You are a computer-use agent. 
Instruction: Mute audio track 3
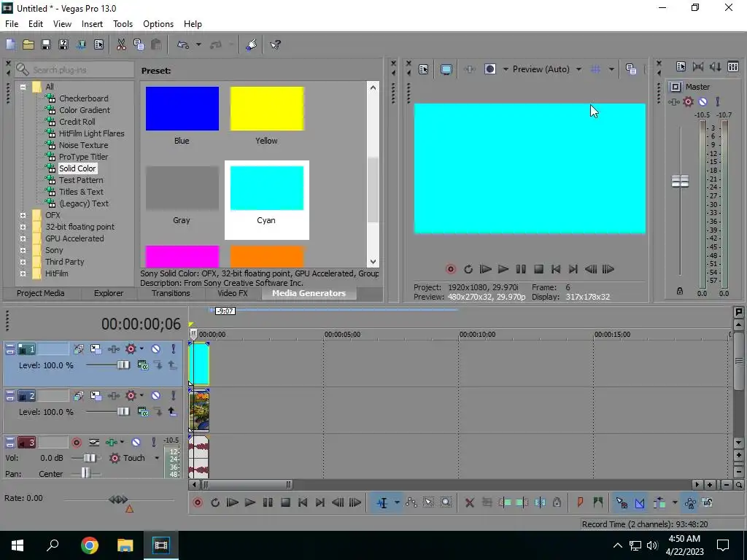(136, 443)
